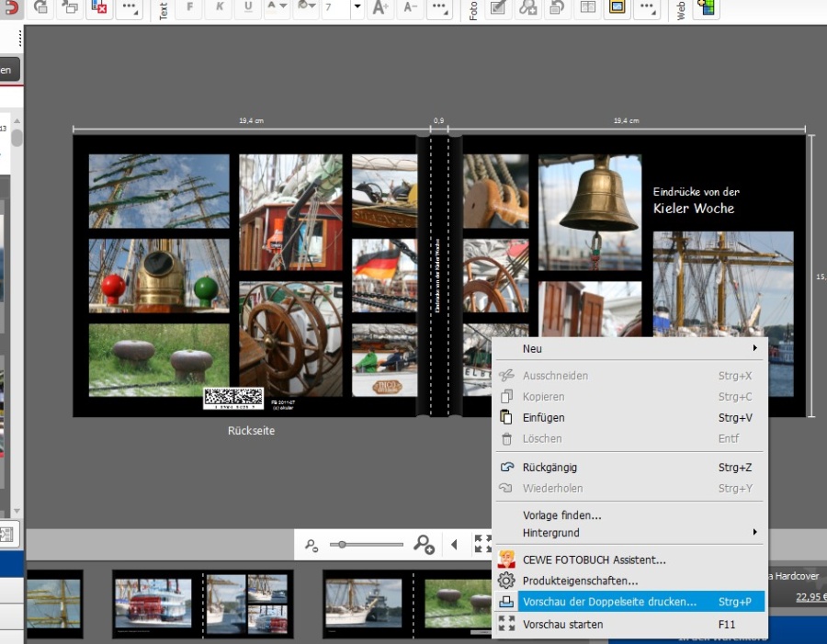The image size is (827, 644).
Task: Open Produkteigenschaften gear entry
Action: (x=580, y=581)
